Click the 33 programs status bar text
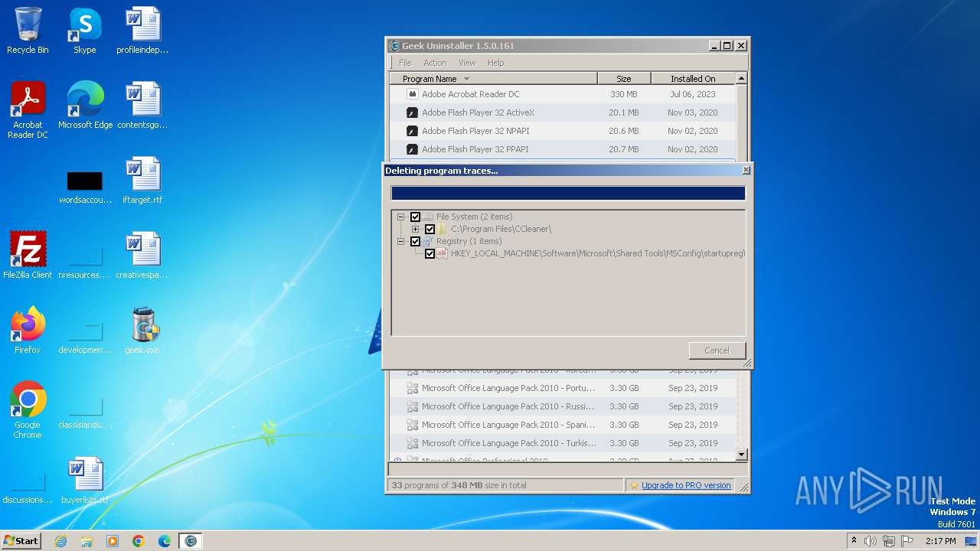 click(459, 485)
